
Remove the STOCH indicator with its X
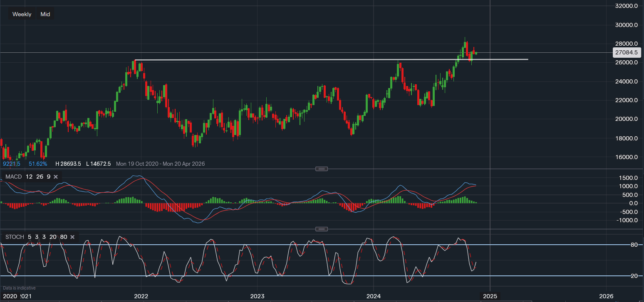[72, 237]
